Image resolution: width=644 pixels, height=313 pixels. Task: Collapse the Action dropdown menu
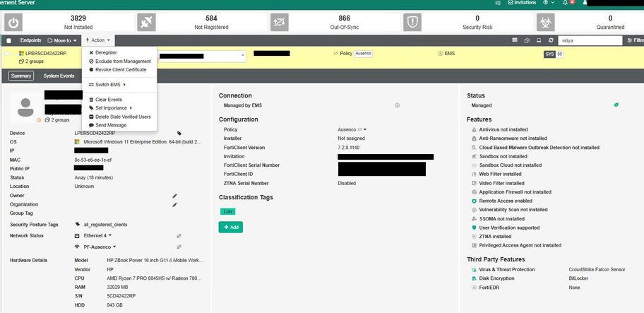(98, 40)
